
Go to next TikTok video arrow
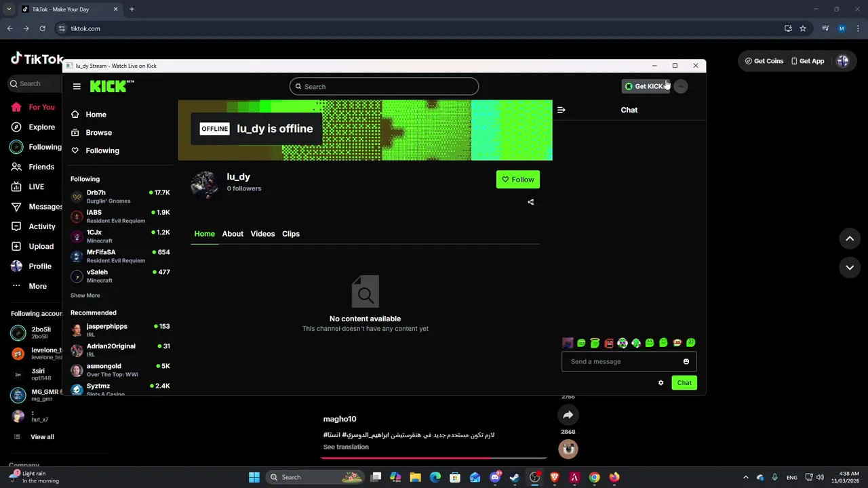pyautogui.click(x=850, y=267)
